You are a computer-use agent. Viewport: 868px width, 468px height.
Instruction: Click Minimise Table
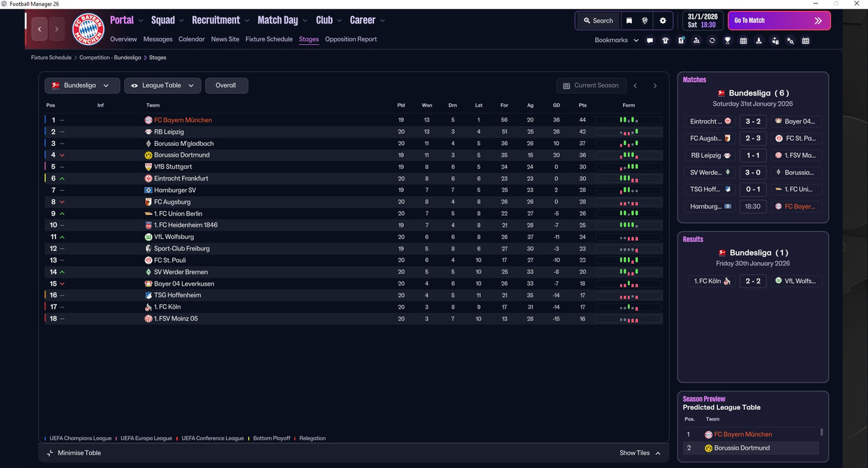pyautogui.click(x=73, y=453)
